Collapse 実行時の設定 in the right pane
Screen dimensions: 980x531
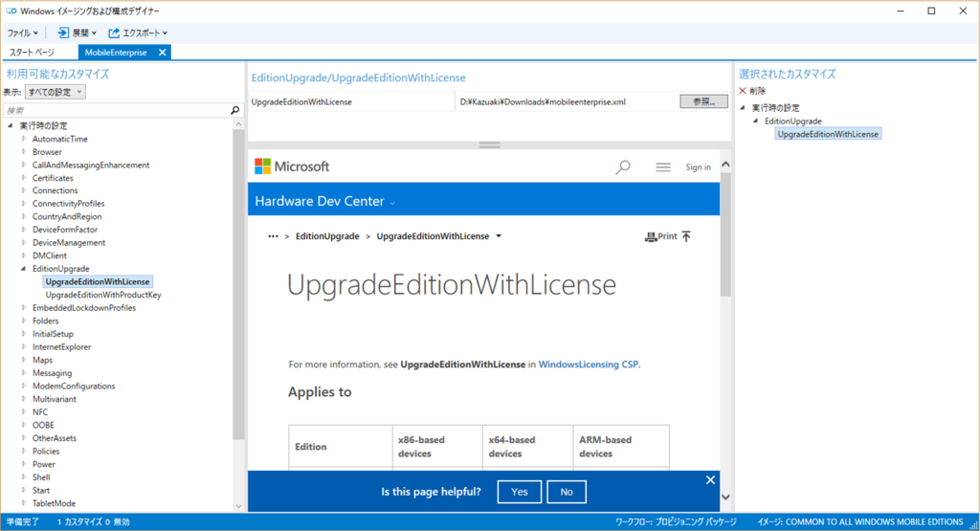pos(743,107)
